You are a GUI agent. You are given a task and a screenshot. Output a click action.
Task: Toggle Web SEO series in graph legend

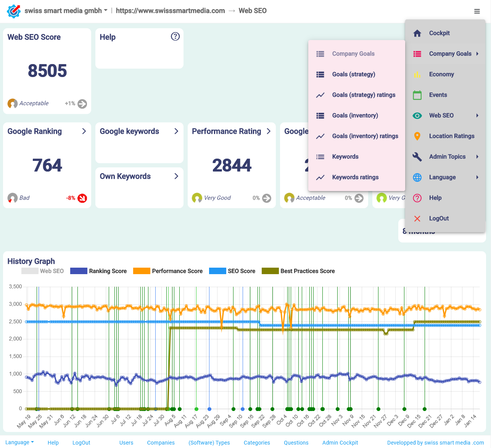(43, 271)
